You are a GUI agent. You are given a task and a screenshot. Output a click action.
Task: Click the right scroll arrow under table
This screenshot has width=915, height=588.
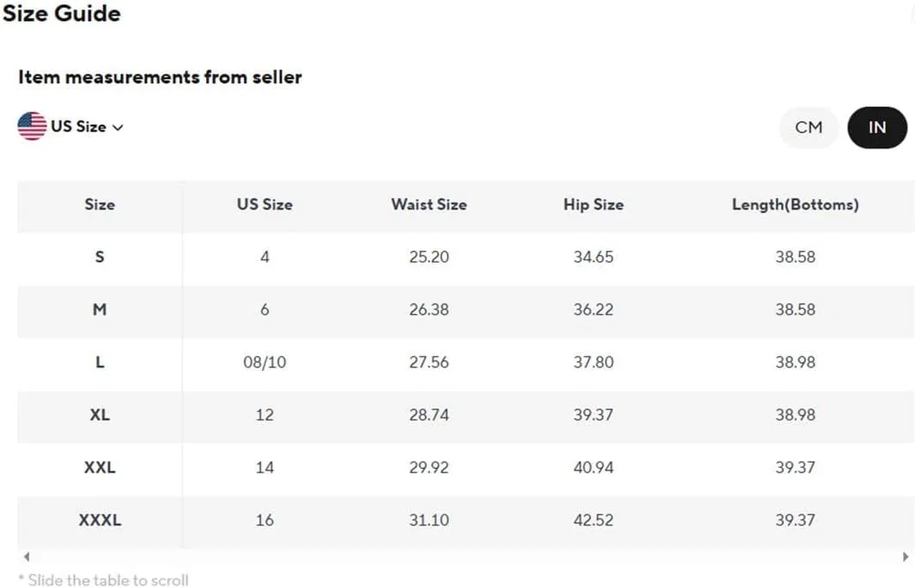click(x=905, y=556)
